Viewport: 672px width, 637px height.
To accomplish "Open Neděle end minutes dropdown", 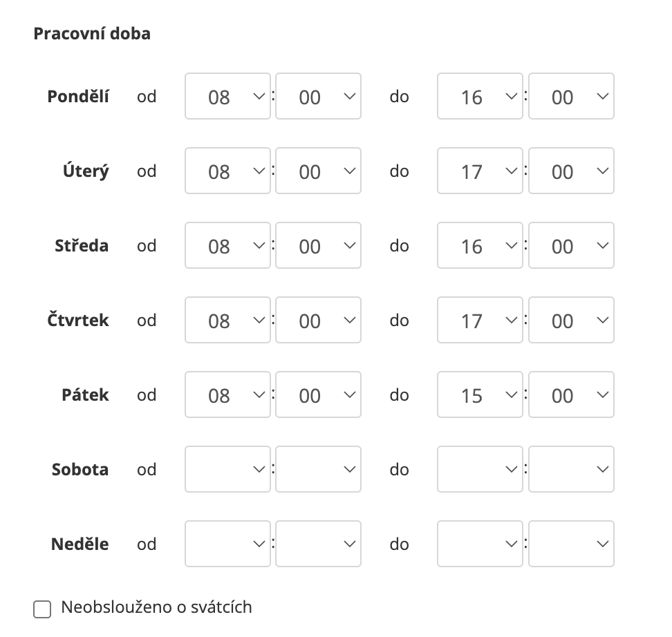I will [x=571, y=544].
